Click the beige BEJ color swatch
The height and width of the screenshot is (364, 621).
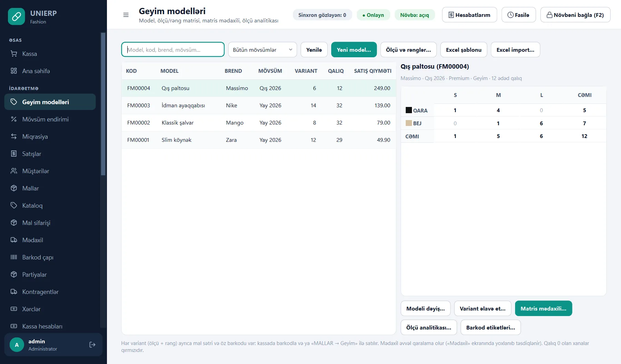click(x=409, y=123)
